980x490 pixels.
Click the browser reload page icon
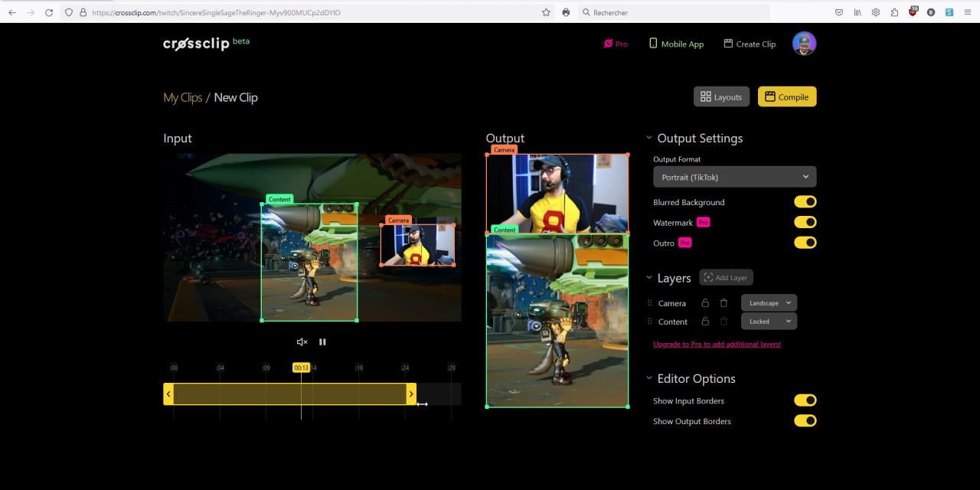pyautogui.click(x=49, y=12)
